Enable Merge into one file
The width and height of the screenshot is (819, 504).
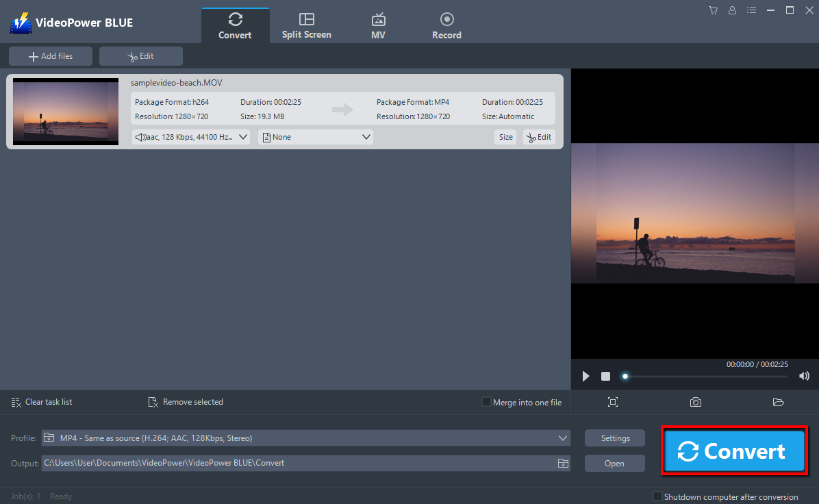pos(486,402)
